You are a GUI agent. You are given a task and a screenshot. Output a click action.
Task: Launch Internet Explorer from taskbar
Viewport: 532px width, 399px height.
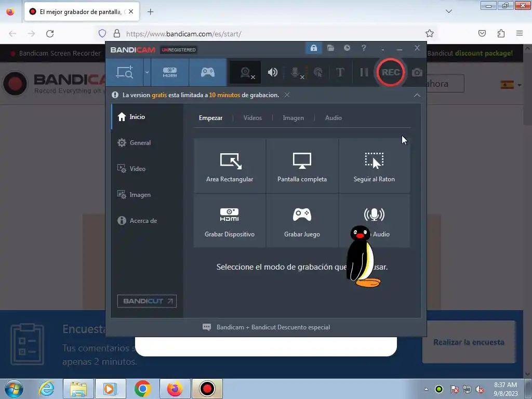point(46,389)
